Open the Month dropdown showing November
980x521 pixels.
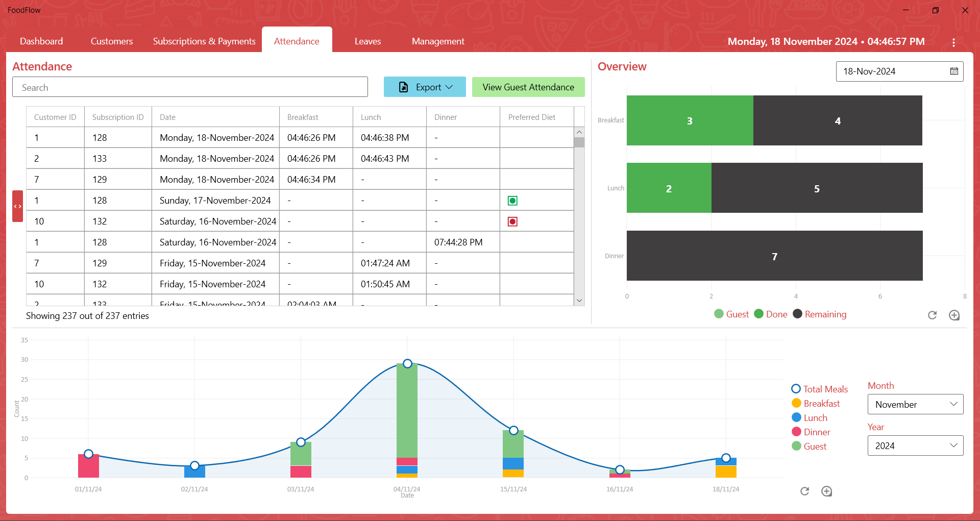tap(915, 404)
